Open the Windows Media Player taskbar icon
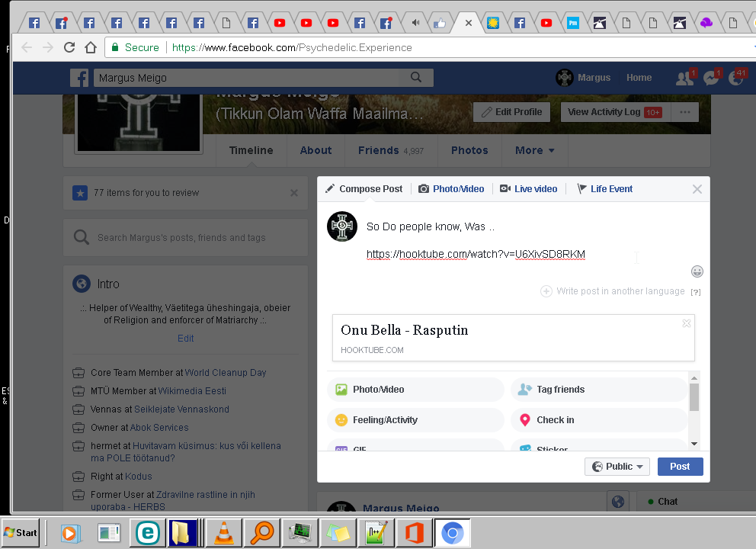The height and width of the screenshot is (549, 756). coord(71,533)
